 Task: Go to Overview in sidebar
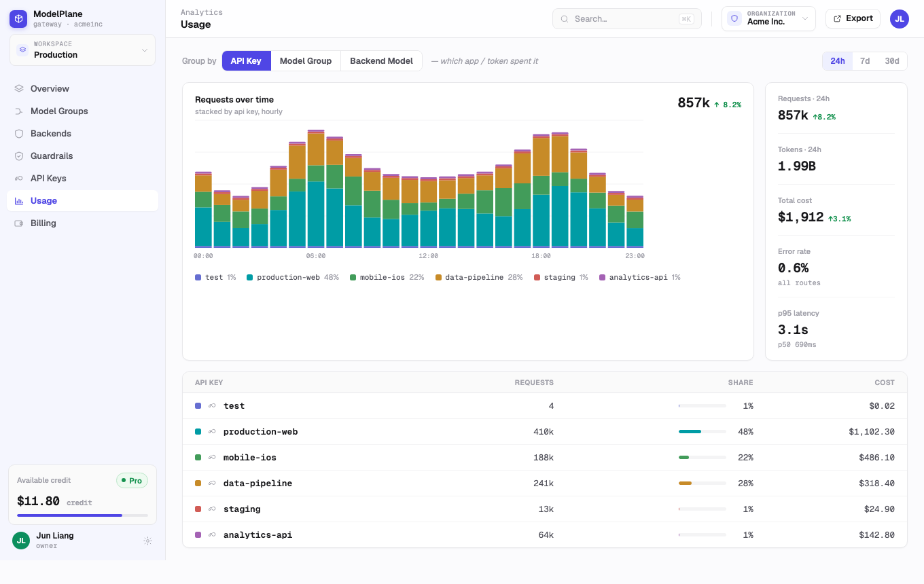coord(82,88)
